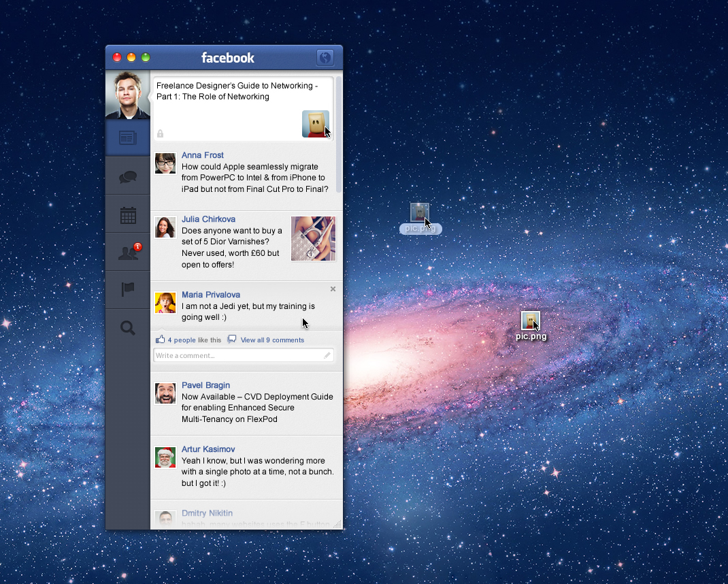
Task: Open Friend requests icon with badge
Action: tap(129, 252)
